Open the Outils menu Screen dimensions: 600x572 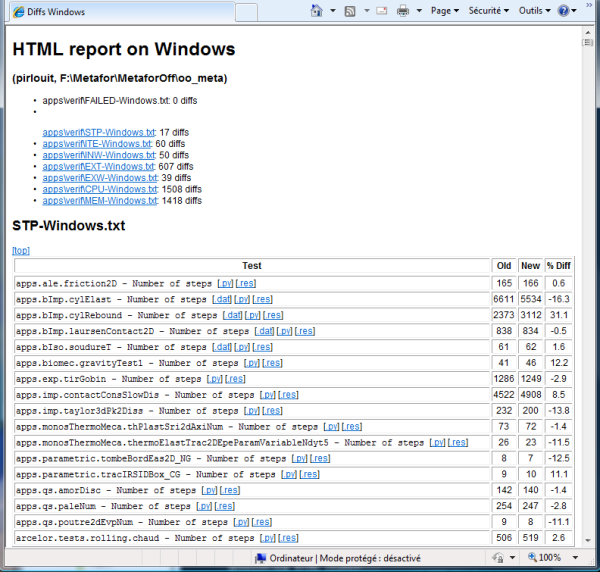tap(535, 11)
